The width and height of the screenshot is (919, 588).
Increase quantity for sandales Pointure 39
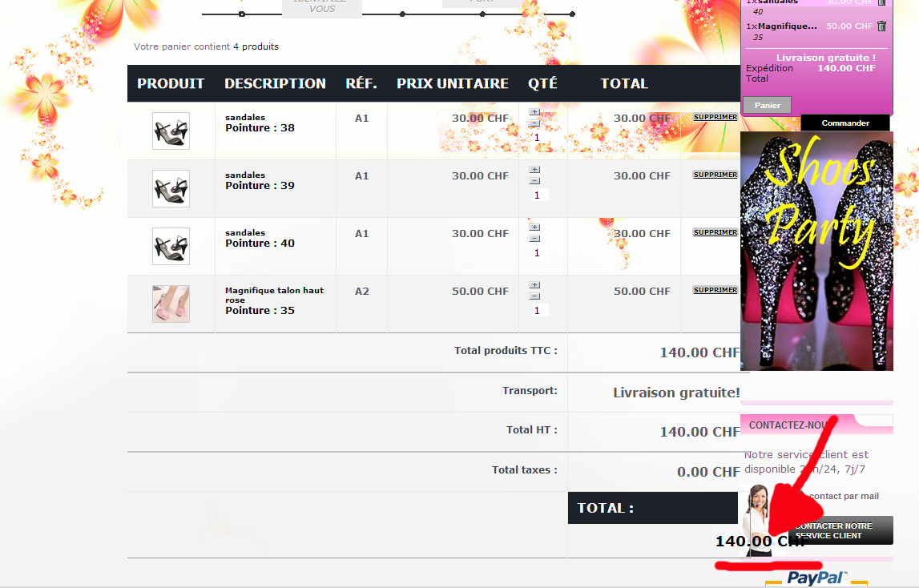(534, 169)
